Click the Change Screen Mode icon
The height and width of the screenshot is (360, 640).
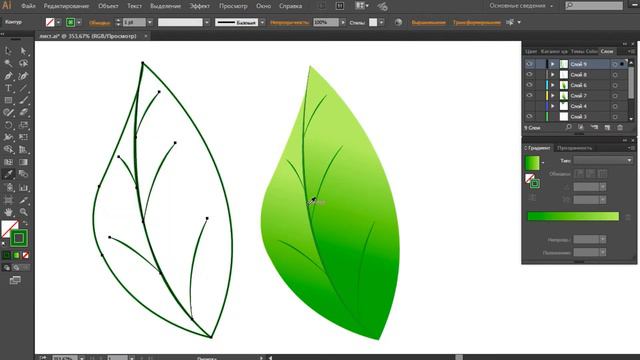[15, 280]
